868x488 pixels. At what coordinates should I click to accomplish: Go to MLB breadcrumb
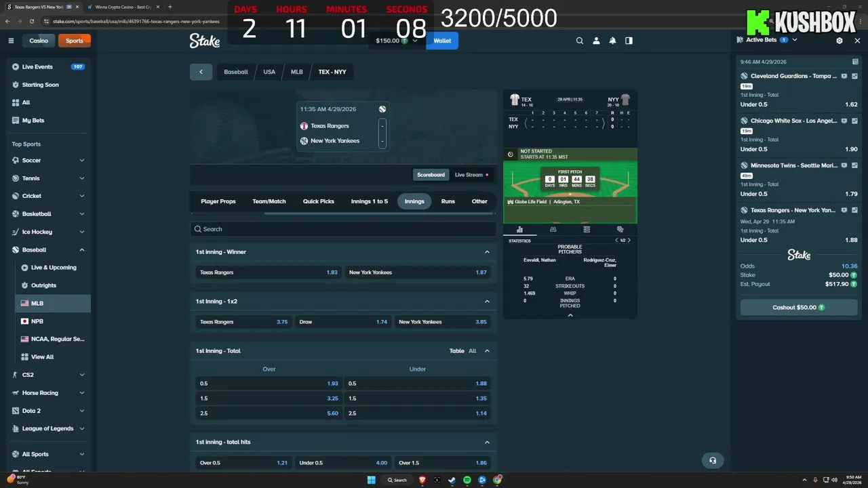point(297,72)
